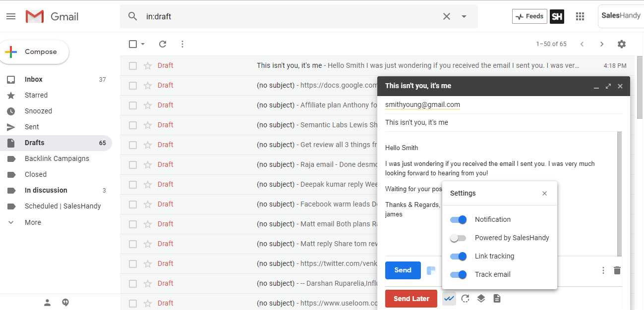Check the Affiliate plan Anthony draft
The image size is (644, 310).
point(133,105)
